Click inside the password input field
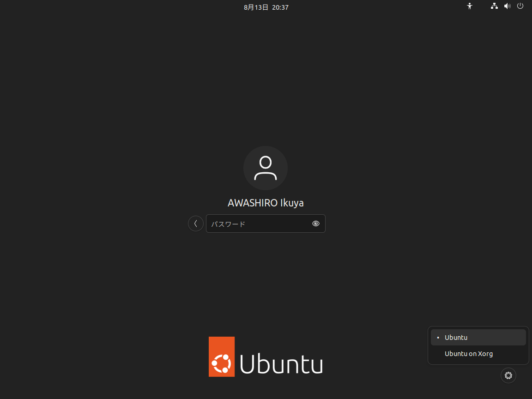This screenshot has height=399, width=532. [x=259, y=224]
